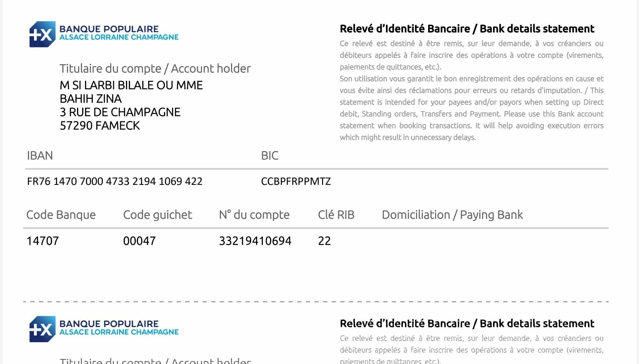Viewport: 639px width, 364px height.
Task: Click the N° du compte header
Action: 254,215
